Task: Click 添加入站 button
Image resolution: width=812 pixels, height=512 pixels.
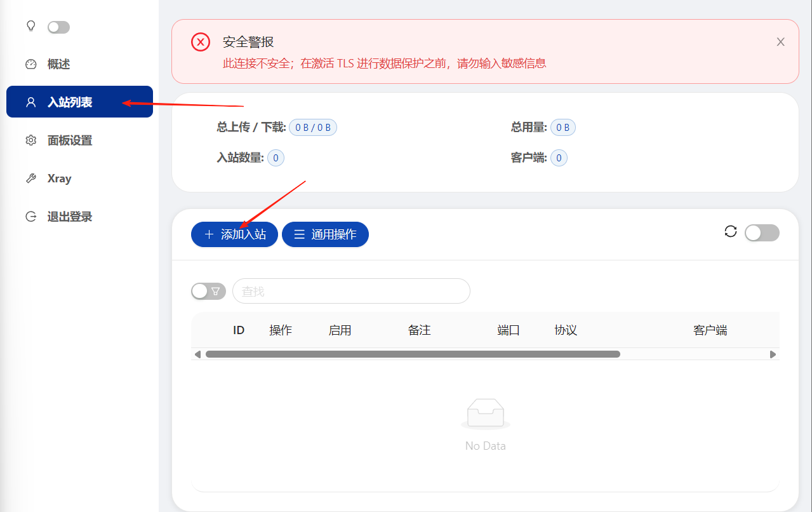Action: 234,234
